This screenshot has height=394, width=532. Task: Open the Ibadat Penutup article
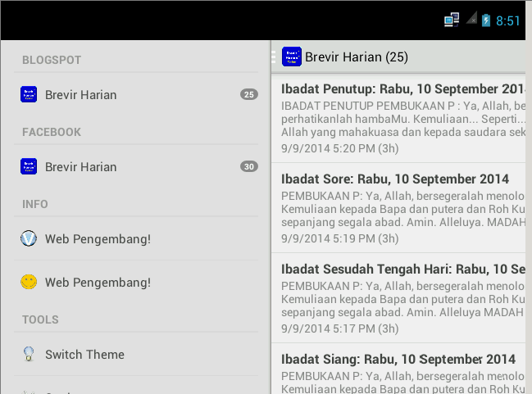point(398,118)
